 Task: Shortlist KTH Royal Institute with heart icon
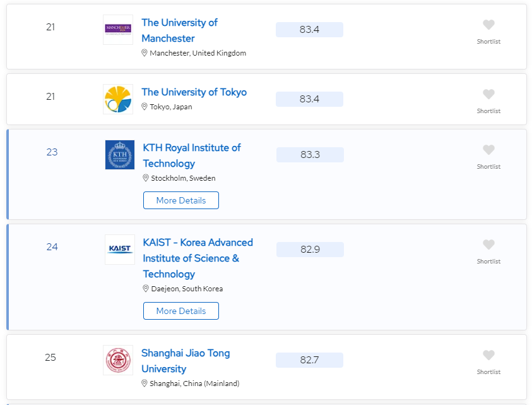tap(488, 150)
